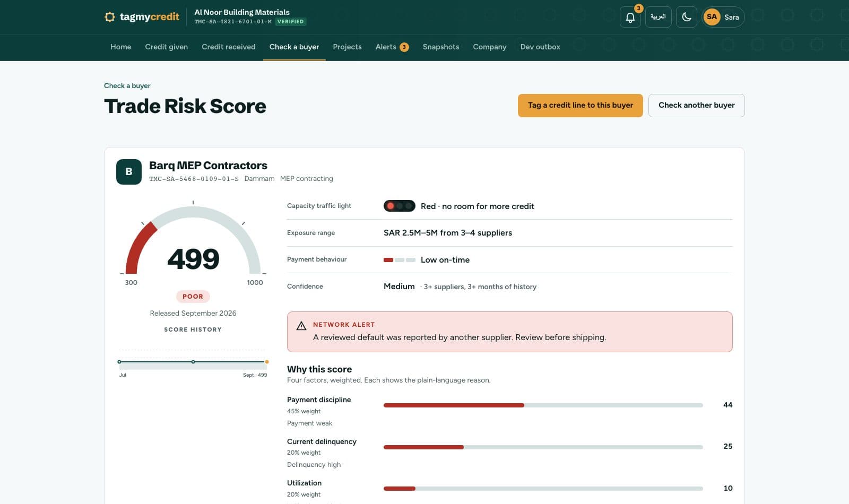Click the Alerts badge showing 3
This screenshot has height=504, width=849.
pyautogui.click(x=404, y=47)
